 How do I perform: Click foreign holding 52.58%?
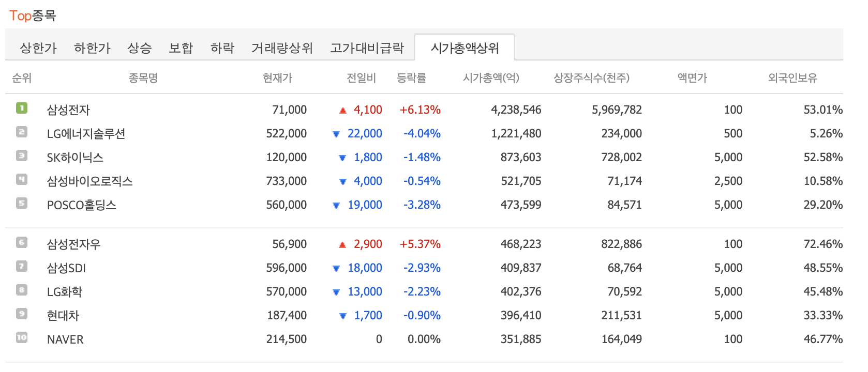click(x=823, y=157)
